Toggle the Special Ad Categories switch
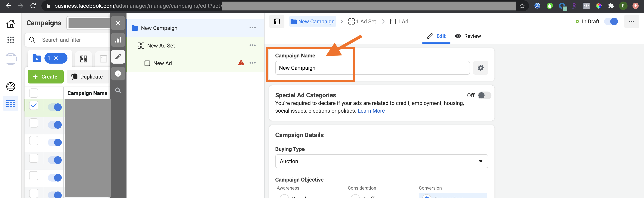Image resolution: width=644 pixels, height=198 pixels. click(484, 95)
